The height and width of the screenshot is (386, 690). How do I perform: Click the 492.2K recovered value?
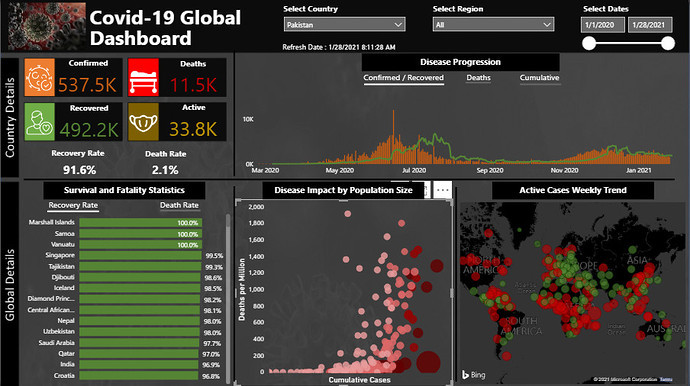click(89, 130)
